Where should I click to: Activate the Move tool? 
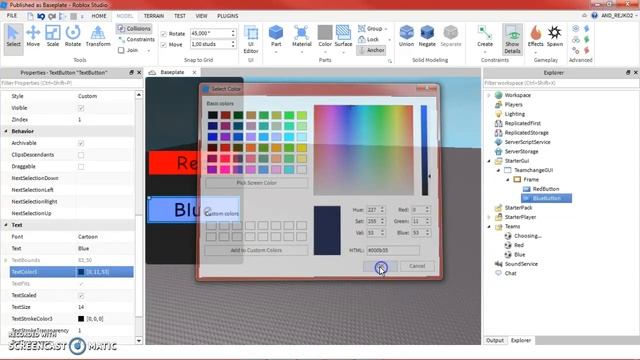click(33, 36)
